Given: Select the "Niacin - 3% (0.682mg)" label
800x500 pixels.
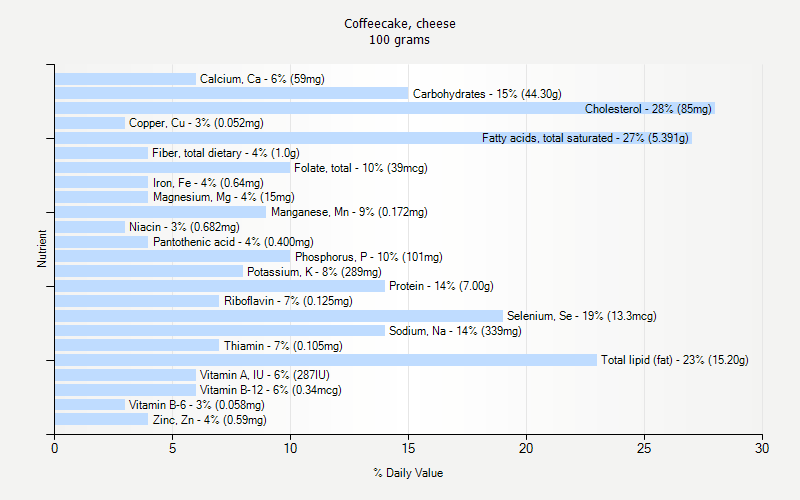Looking at the screenshot, I should (x=184, y=227).
